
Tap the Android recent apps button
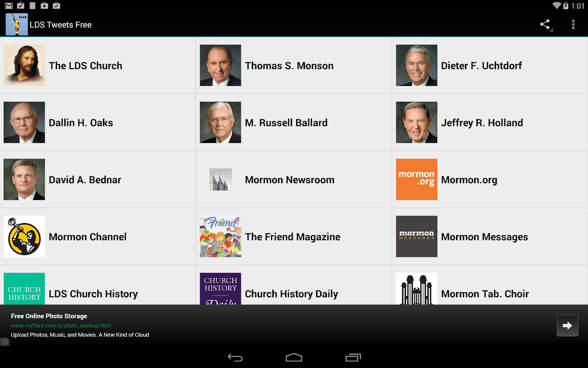coord(353,357)
